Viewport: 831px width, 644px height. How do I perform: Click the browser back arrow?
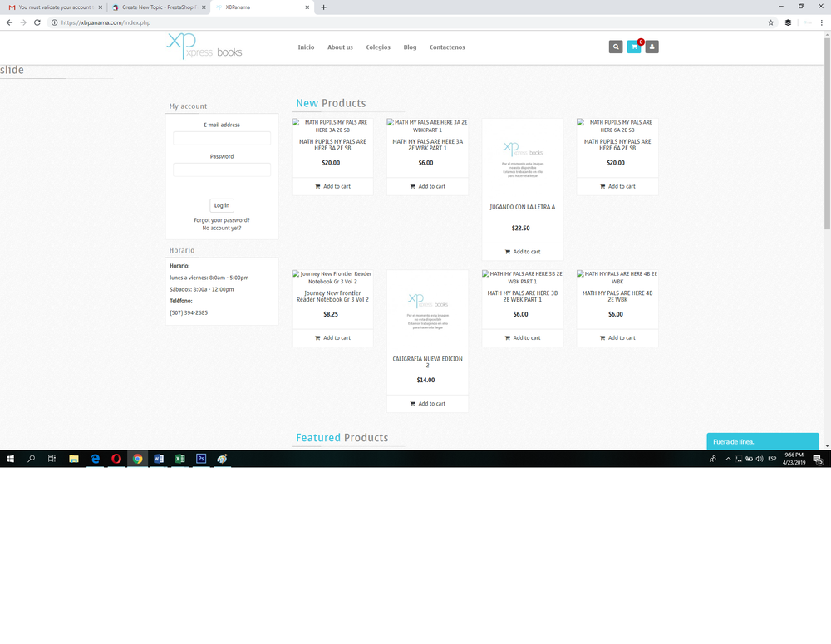click(8, 23)
